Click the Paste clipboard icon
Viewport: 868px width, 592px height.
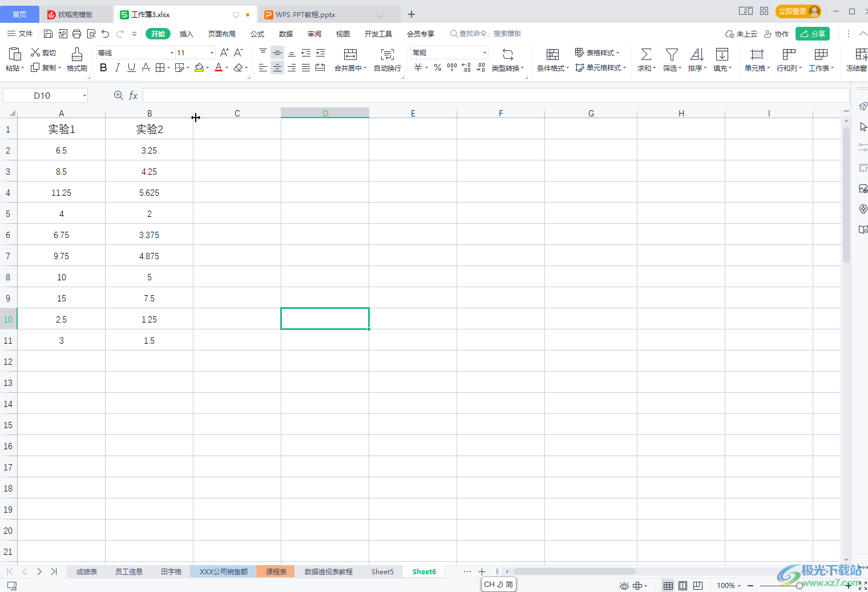[15, 54]
